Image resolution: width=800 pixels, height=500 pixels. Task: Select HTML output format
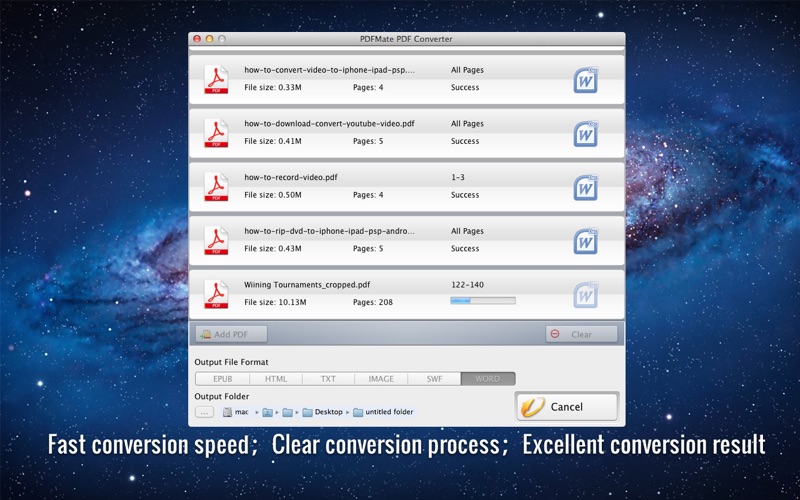tap(276, 379)
